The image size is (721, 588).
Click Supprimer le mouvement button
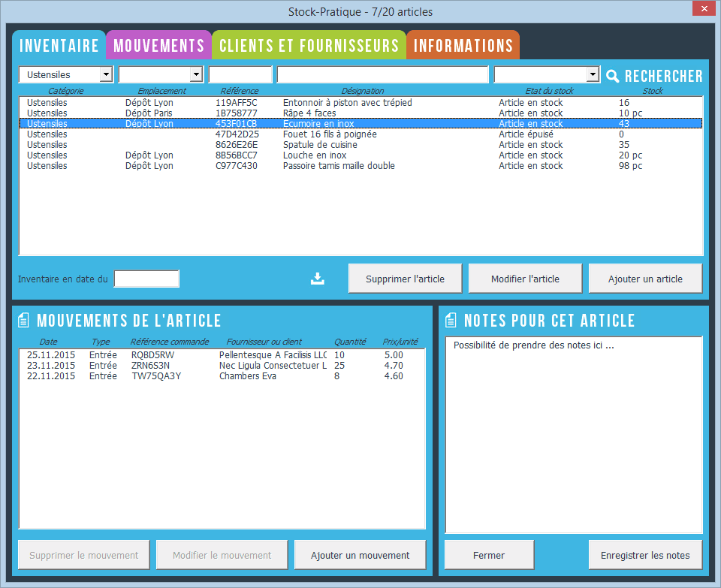point(83,555)
